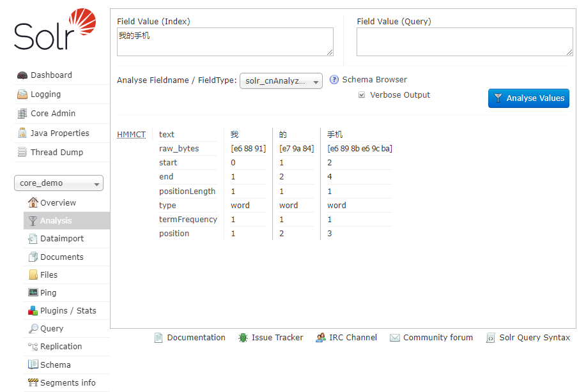Click the IRC Channel people icon

[x=320, y=338]
